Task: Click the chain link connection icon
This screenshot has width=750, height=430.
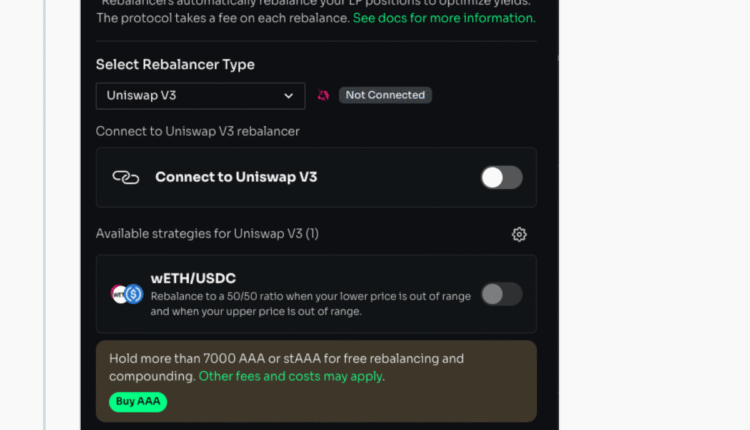Action: coord(125,177)
